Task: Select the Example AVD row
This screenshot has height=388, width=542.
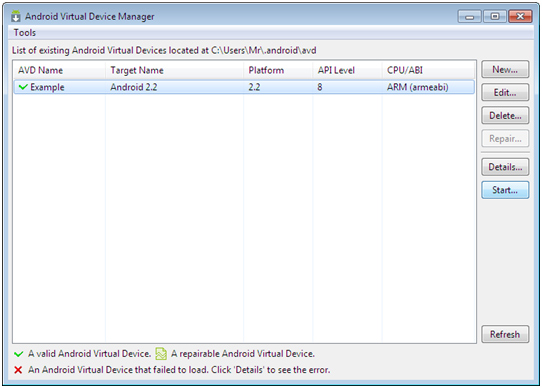Action: tap(244, 87)
